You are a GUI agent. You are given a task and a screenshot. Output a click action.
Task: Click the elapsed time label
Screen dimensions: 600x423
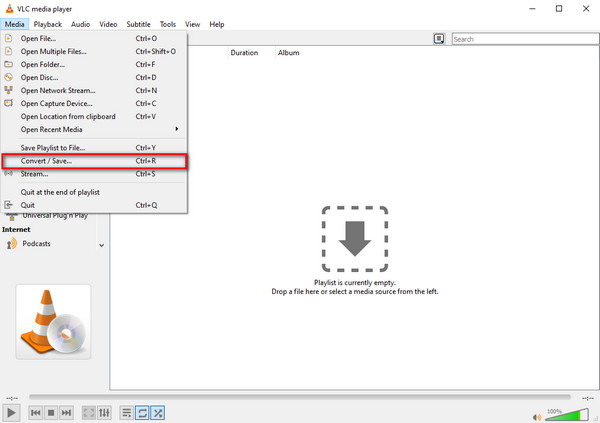(x=12, y=398)
